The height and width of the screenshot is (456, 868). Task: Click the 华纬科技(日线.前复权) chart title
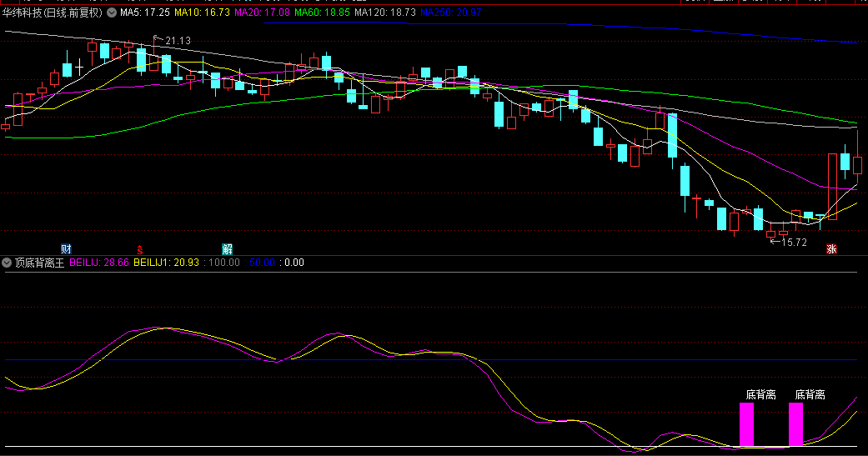click(x=53, y=13)
